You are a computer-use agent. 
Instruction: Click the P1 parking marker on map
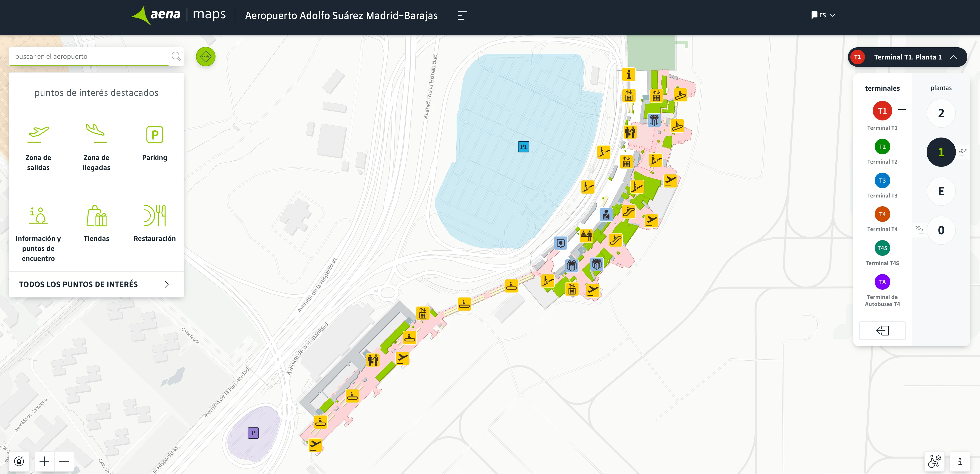(523, 147)
